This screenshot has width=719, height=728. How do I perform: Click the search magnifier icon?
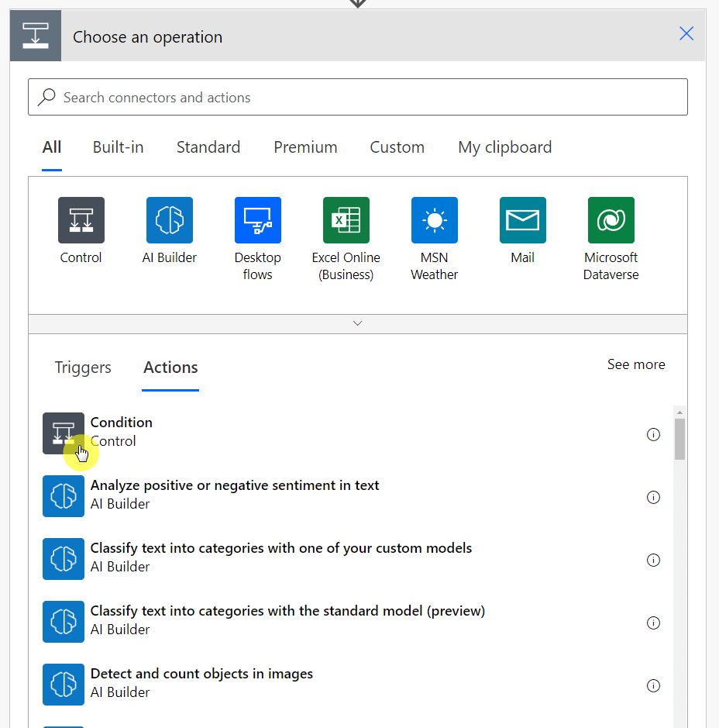pyautogui.click(x=46, y=97)
